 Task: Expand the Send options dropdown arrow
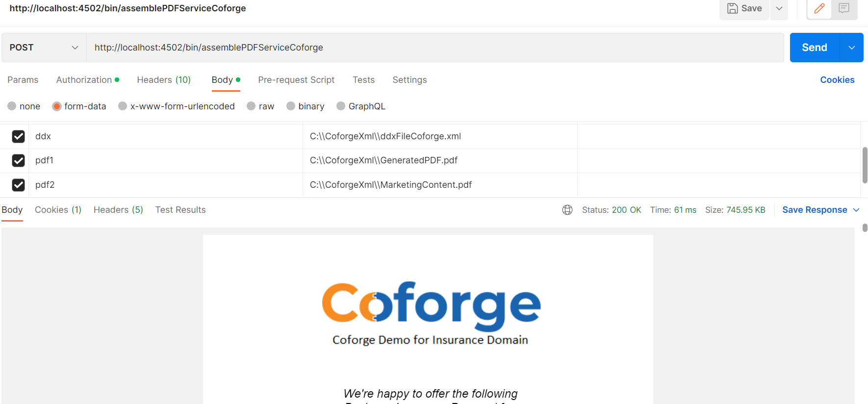(x=852, y=48)
